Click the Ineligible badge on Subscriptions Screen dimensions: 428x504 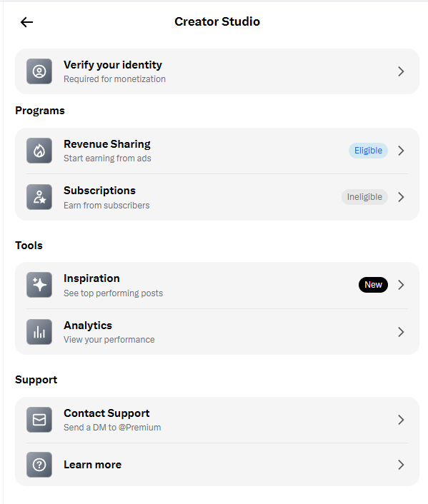pos(364,197)
